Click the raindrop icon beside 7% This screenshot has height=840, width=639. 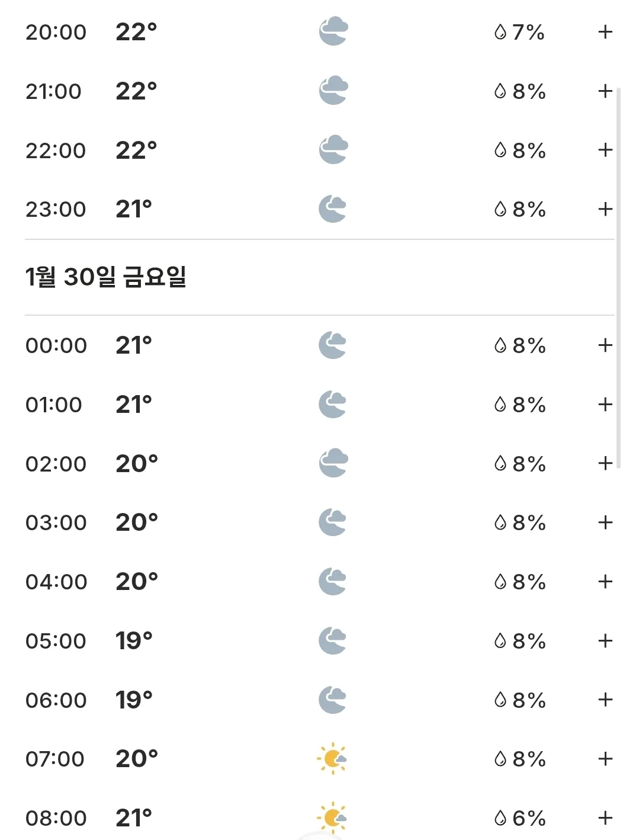click(x=500, y=32)
